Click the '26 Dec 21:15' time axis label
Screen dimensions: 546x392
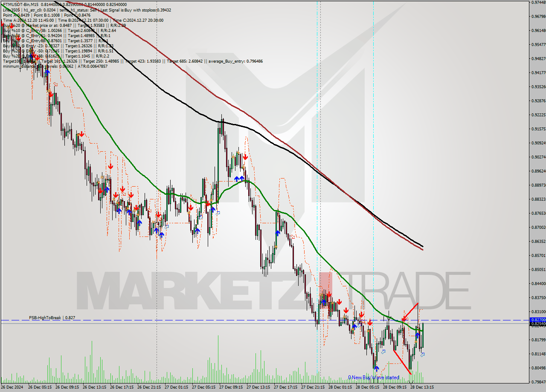(149, 387)
